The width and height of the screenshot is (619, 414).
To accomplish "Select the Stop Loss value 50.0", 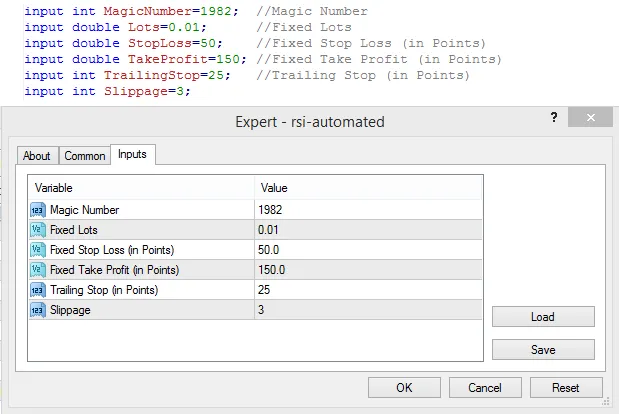I will (368, 250).
